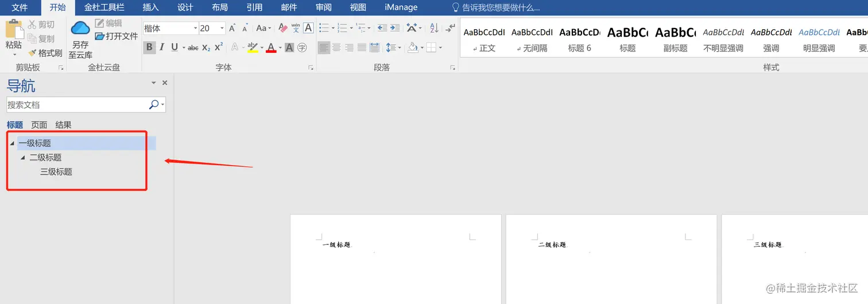Open the borders dropdown
Screen dimensions: 868x304
pos(440,48)
